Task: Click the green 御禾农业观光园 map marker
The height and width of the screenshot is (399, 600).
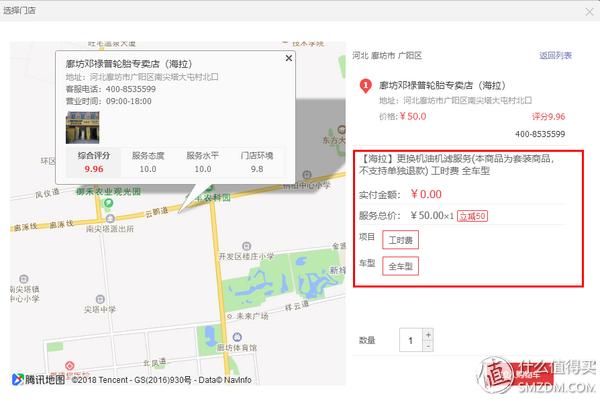Action: pos(108,203)
